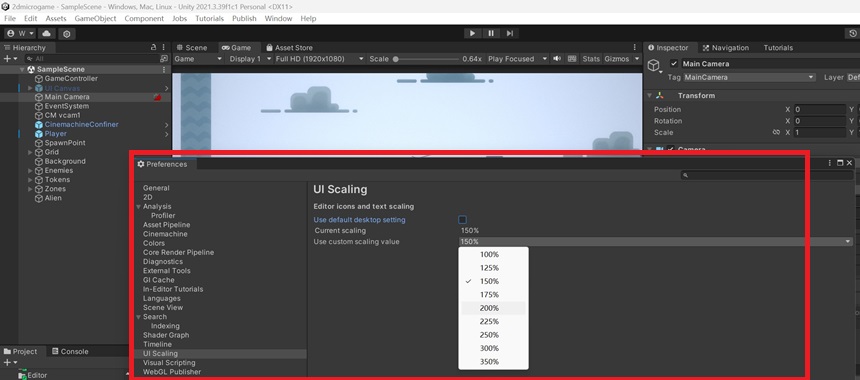Image resolution: width=860 pixels, height=380 pixels.
Task: Toggle the mute audio icon
Action: [557, 59]
